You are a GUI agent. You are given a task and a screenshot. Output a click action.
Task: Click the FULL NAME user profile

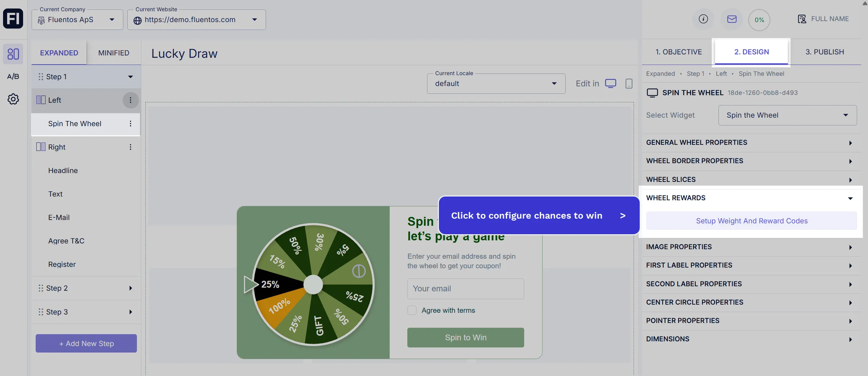[x=823, y=19]
